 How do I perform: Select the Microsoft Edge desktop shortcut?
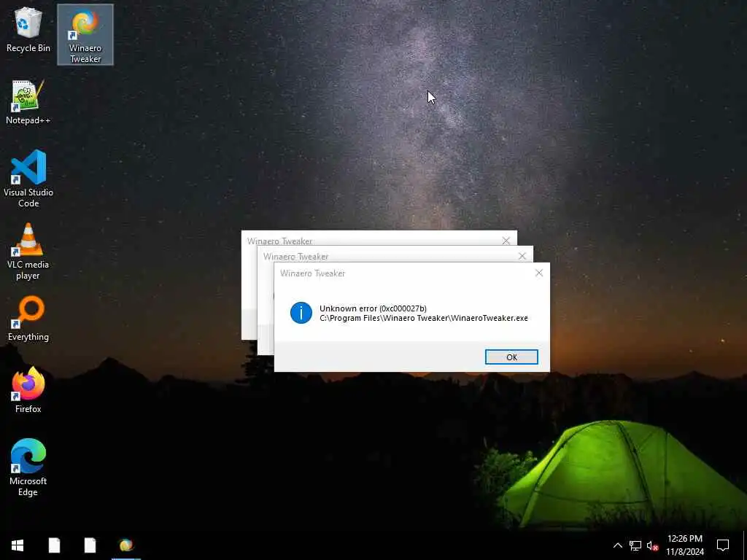28,468
